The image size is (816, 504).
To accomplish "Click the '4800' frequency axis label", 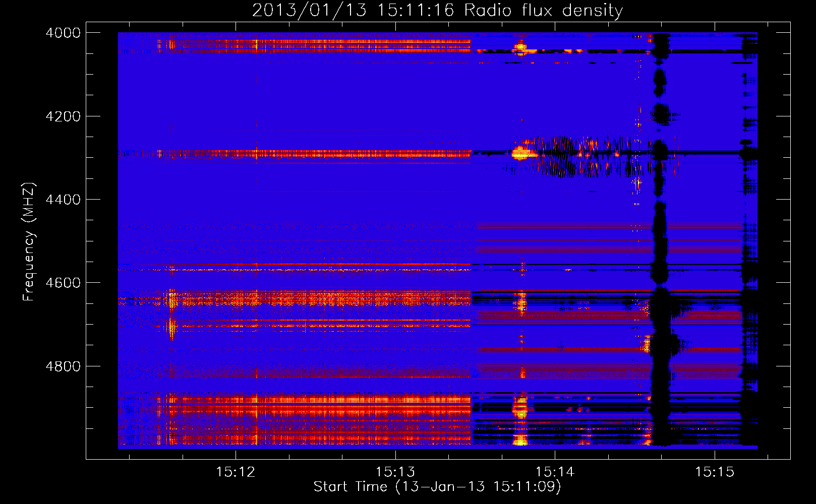I will coord(63,366).
